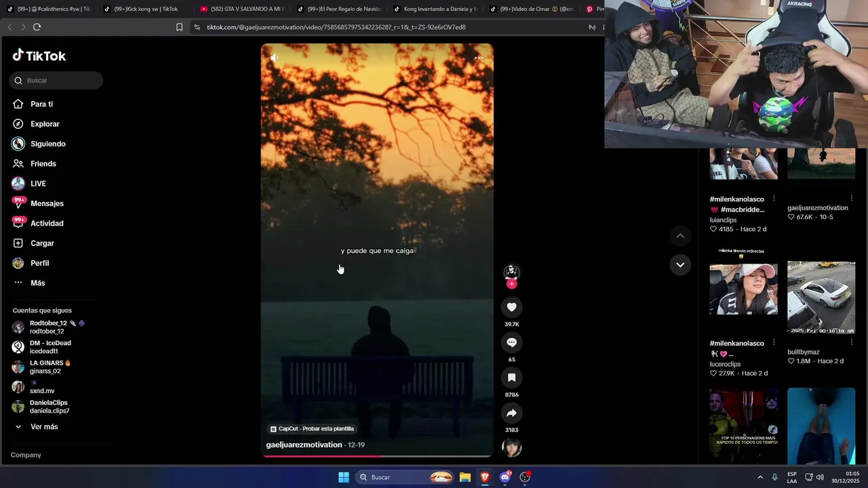Open OBS Studio from the taskbar
The image size is (868, 488).
tap(524, 477)
